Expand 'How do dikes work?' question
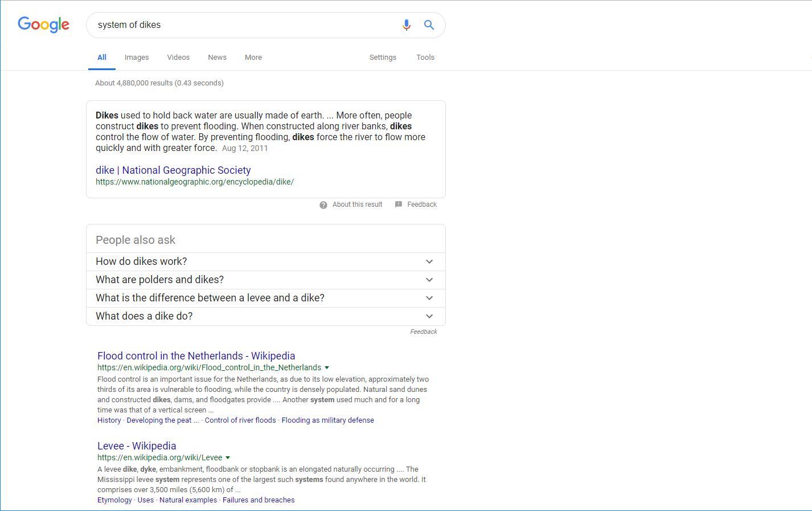 [266, 261]
